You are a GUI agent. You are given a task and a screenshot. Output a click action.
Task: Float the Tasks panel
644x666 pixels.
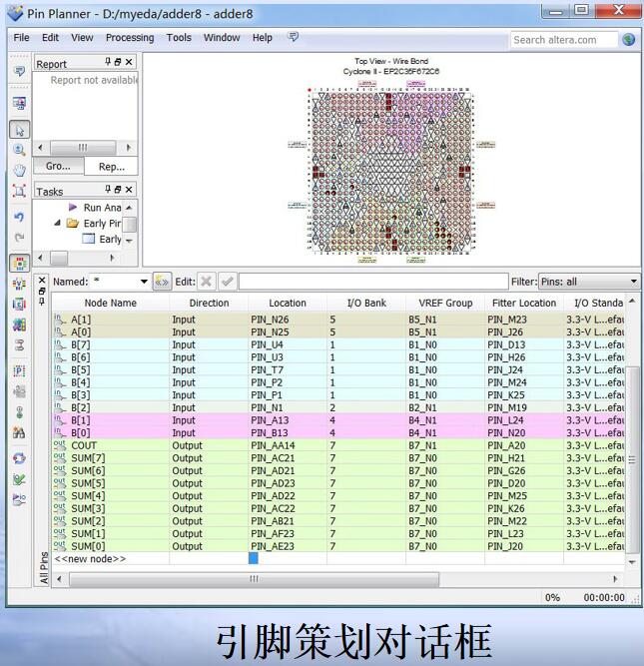click(118, 190)
